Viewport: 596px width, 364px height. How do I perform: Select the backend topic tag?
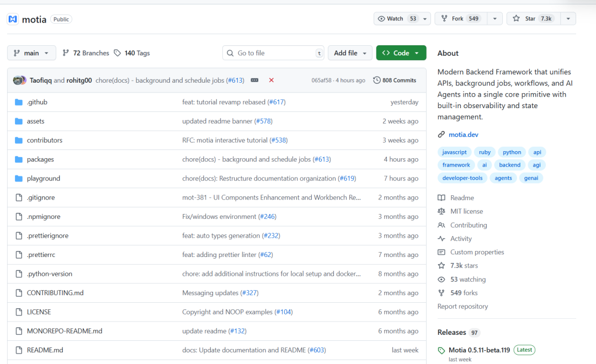click(509, 165)
